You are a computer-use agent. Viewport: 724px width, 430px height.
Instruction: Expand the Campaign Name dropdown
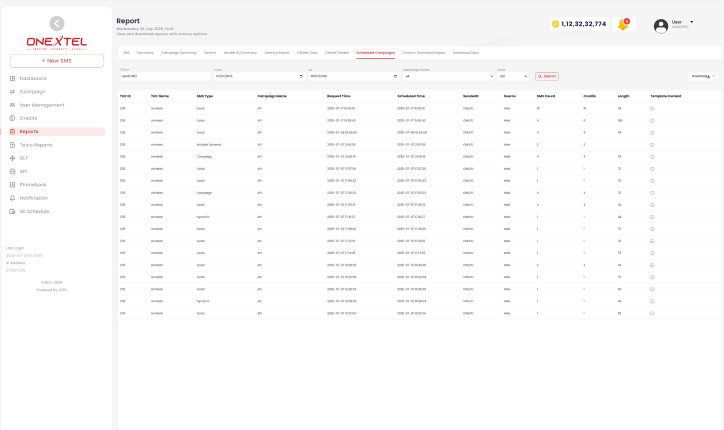click(x=447, y=76)
